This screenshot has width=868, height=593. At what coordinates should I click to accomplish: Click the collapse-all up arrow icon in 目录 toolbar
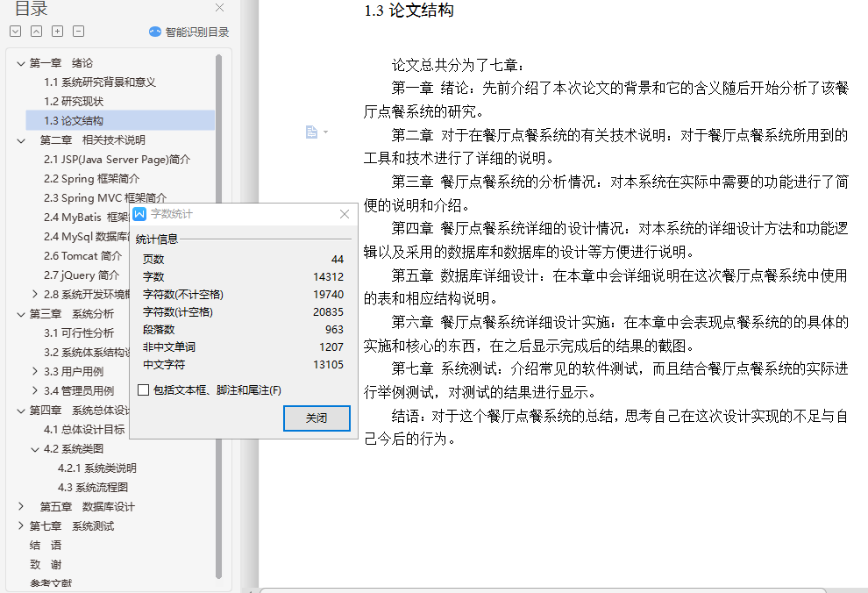(37, 32)
